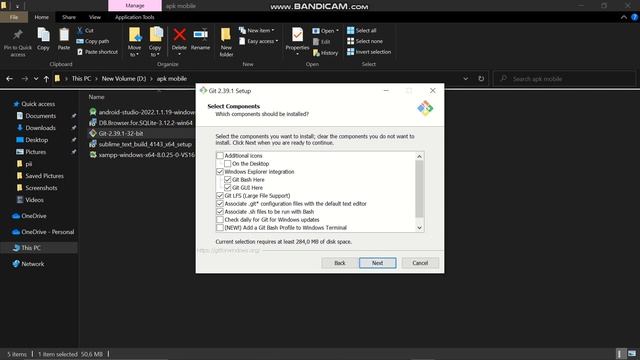Open the Easy access dropdown
The image size is (640, 360).
coord(259,41)
